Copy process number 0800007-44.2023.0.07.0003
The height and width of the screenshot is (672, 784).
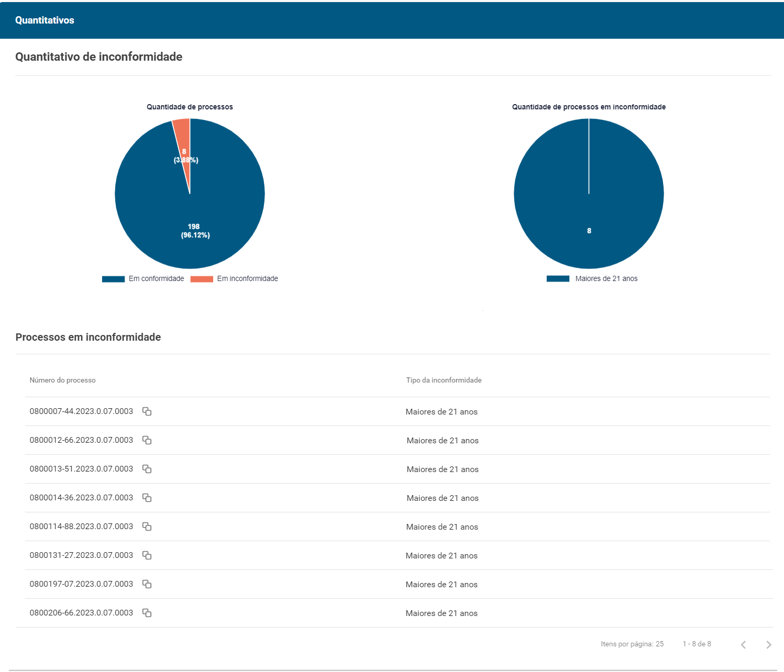click(147, 411)
